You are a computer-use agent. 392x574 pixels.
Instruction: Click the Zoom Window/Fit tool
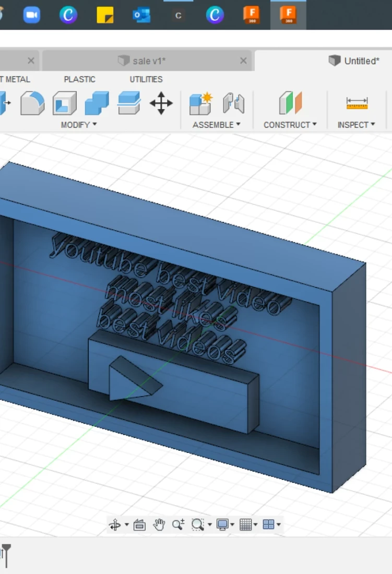198,524
